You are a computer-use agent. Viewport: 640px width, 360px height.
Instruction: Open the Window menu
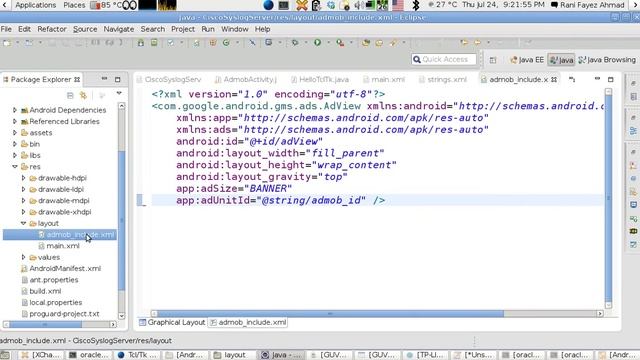pos(235,29)
